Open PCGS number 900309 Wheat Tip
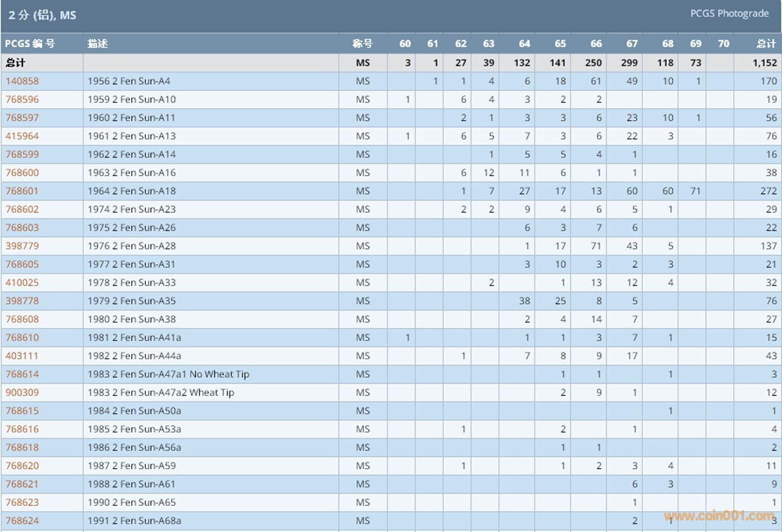 coord(22,392)
